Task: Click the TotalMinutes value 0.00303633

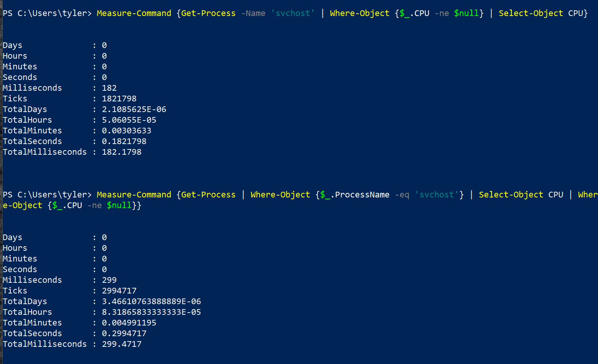Action: pos(126,131)
